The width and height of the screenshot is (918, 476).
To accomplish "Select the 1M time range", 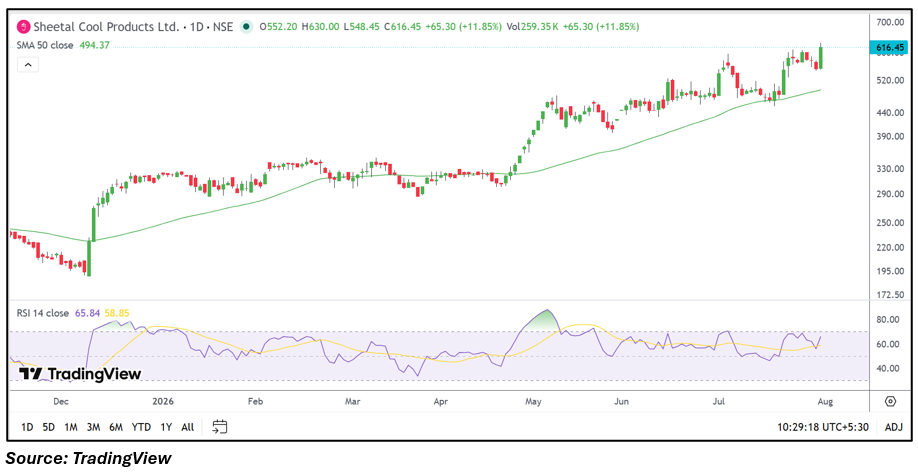I will coord(71,427).
